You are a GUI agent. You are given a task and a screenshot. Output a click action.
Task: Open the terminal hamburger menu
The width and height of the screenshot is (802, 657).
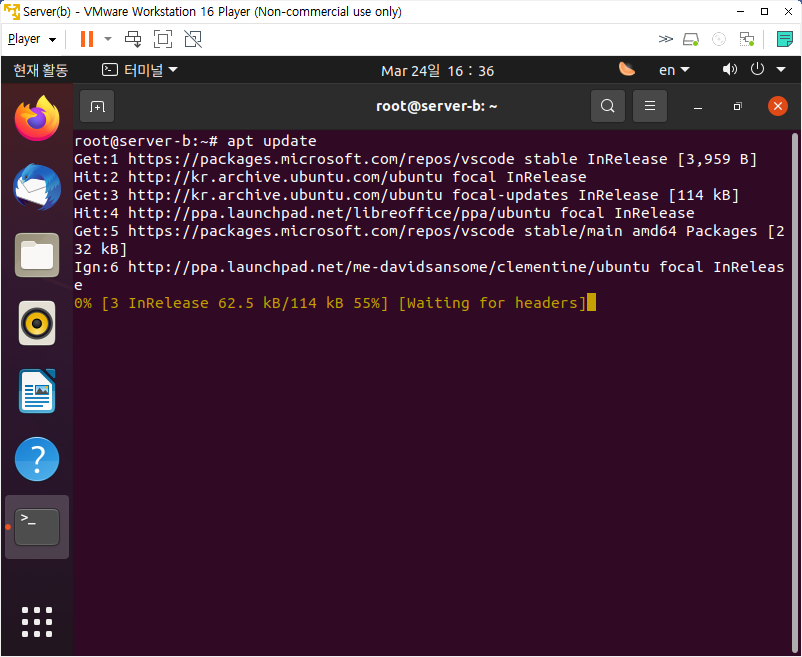[650, 106]
